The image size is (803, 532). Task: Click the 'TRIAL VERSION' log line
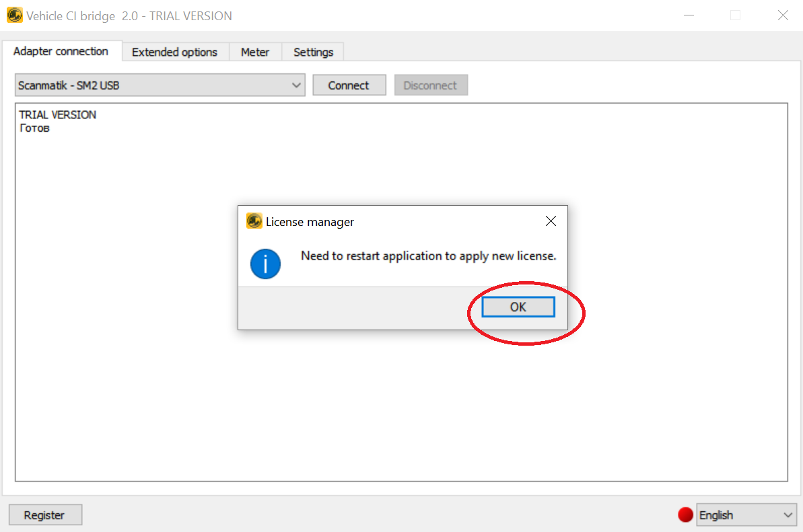point(57,114)
